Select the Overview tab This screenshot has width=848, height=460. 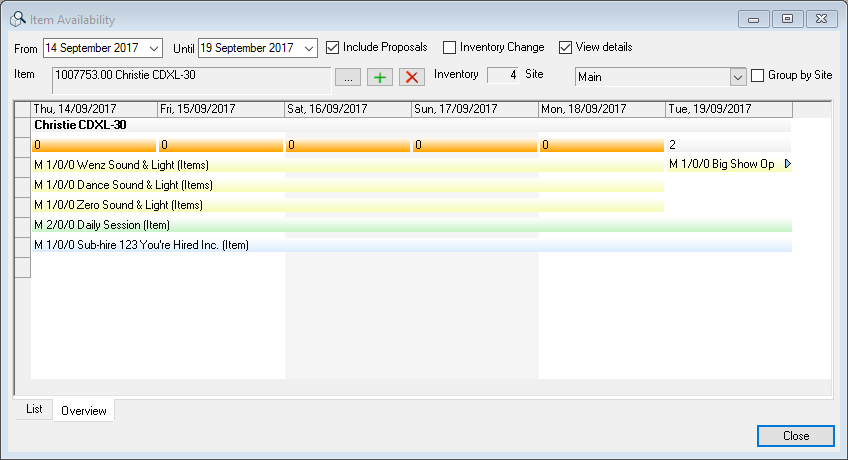coord(84,410)
